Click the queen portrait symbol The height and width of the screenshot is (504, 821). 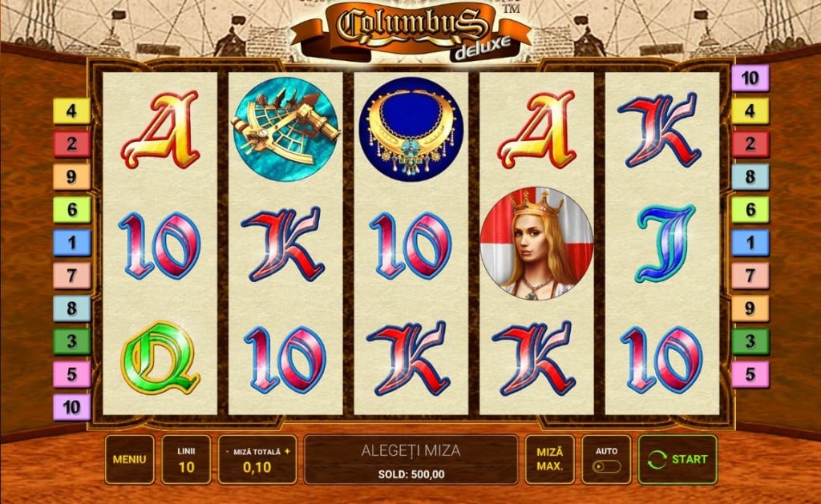(x=536, y=244)
